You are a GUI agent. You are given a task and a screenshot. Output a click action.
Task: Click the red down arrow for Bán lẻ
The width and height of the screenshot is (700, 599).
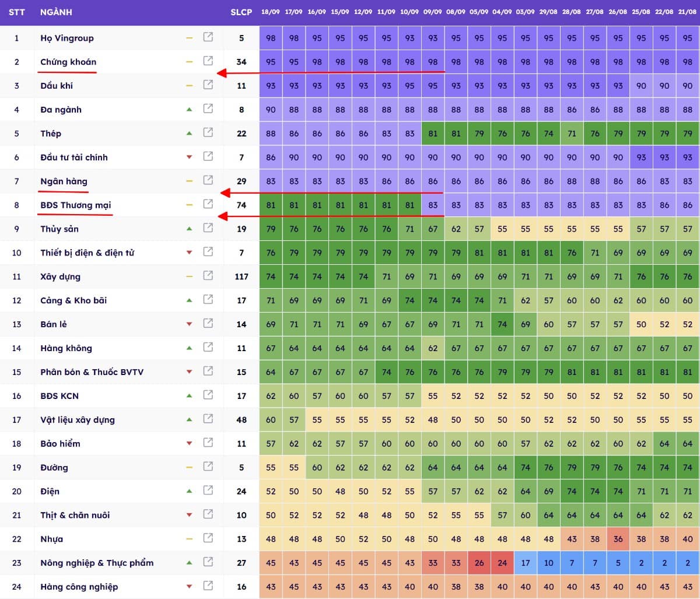pyautogui.click(x=189, y=324)
